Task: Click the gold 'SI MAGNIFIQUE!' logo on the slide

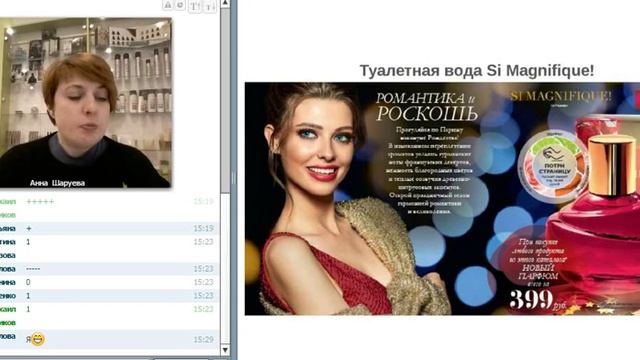Action: pos(561,96)
